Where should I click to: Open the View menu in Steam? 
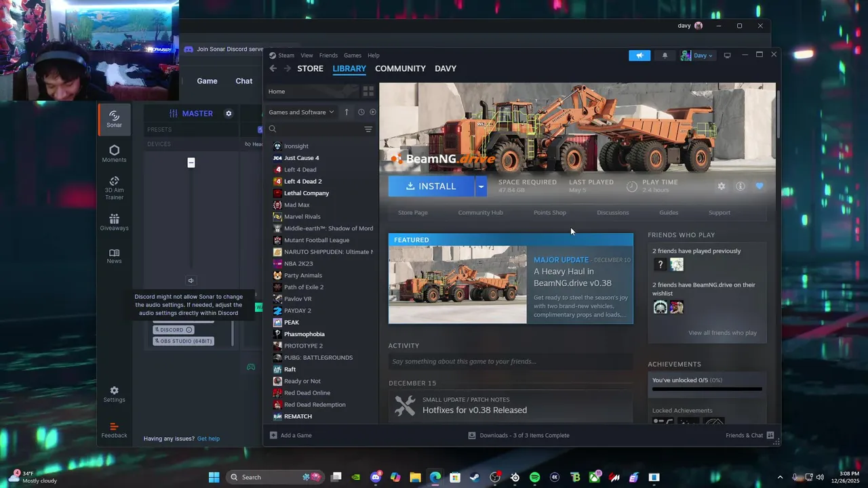tap(307, 56)
